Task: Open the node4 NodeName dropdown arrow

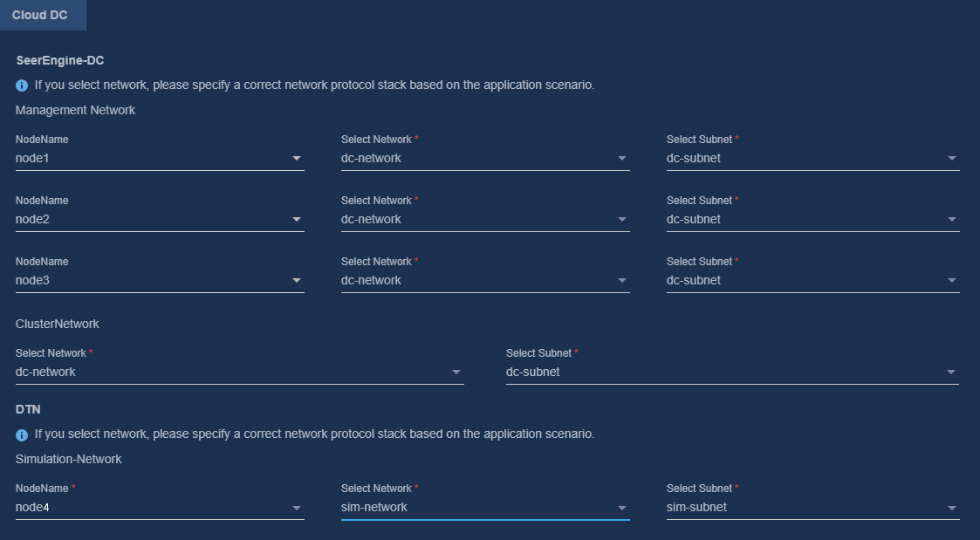Action: [297, 508]
